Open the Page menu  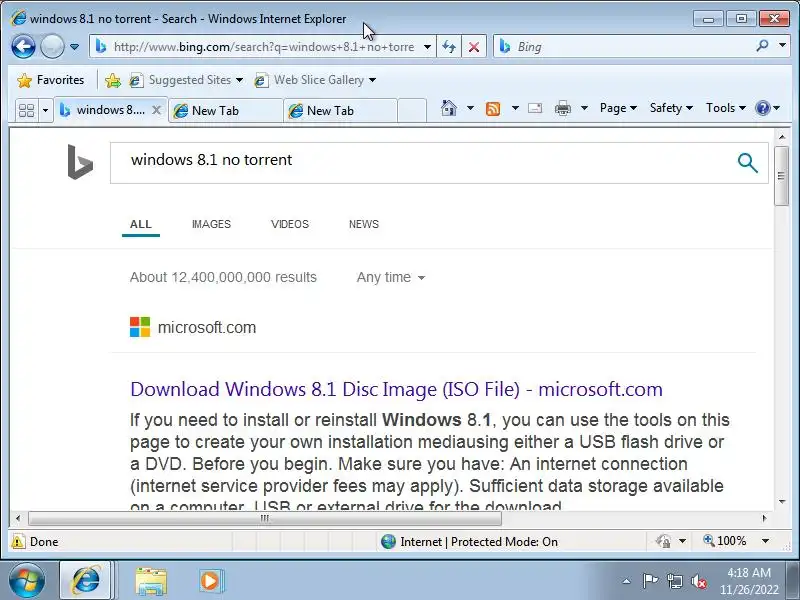tap(618, 108)
